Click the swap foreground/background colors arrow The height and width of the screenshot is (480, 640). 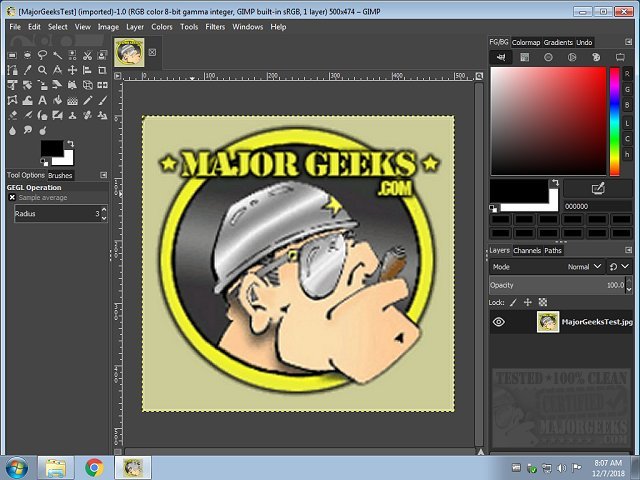point(69,144)
